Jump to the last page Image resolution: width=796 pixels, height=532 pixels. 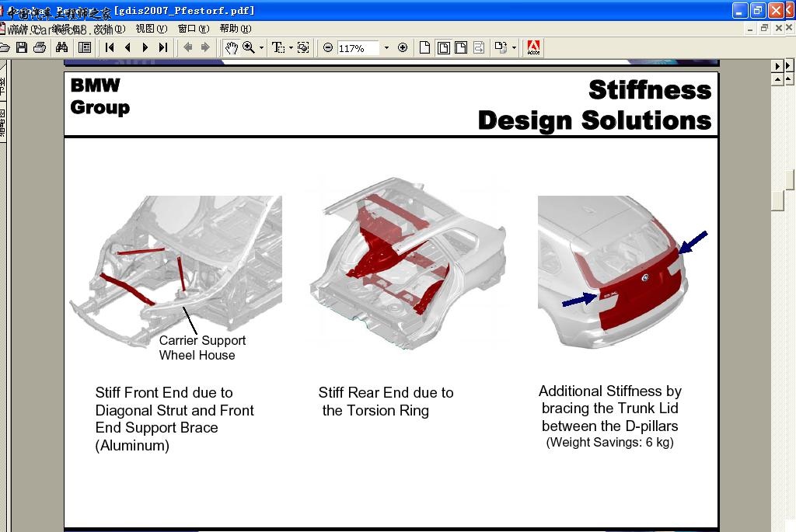click(163, 47)
